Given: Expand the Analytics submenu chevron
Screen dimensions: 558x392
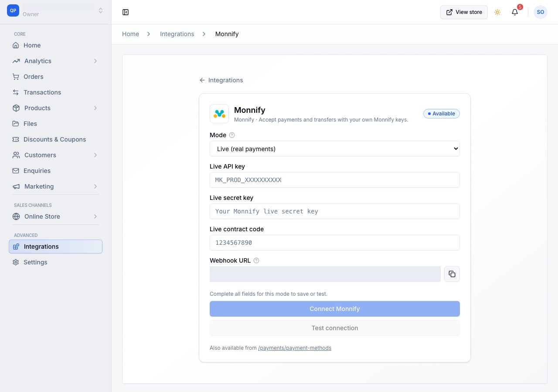Looking at the screenshot, I should pyautogui.click(x=95, y=61).
